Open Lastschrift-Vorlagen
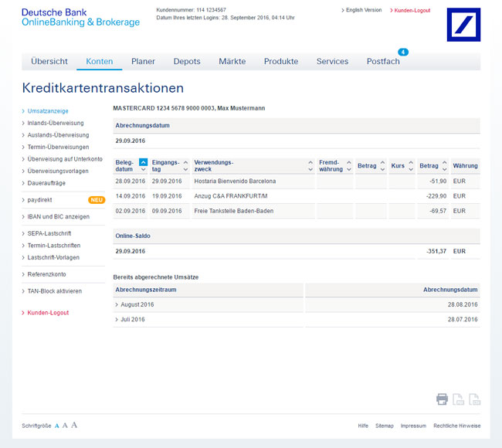Viewport: 502px width, 448px height. [50, 257]
